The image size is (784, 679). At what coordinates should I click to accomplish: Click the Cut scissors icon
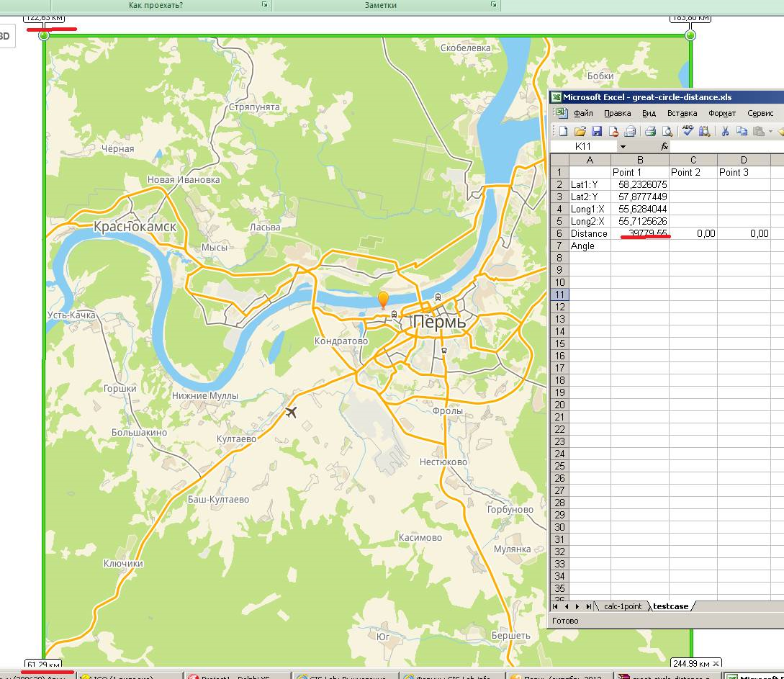(725, 131)
